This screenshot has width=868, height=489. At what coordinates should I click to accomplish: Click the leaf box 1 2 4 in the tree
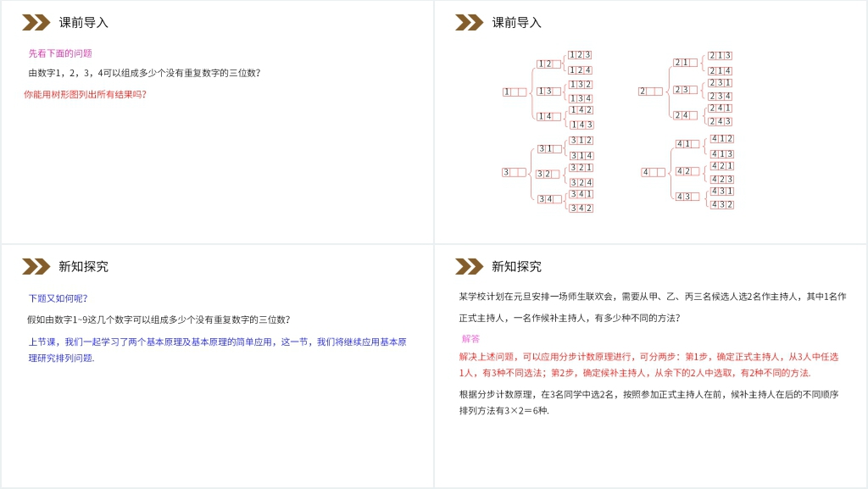pyautogui.click(x=581, y=71)
